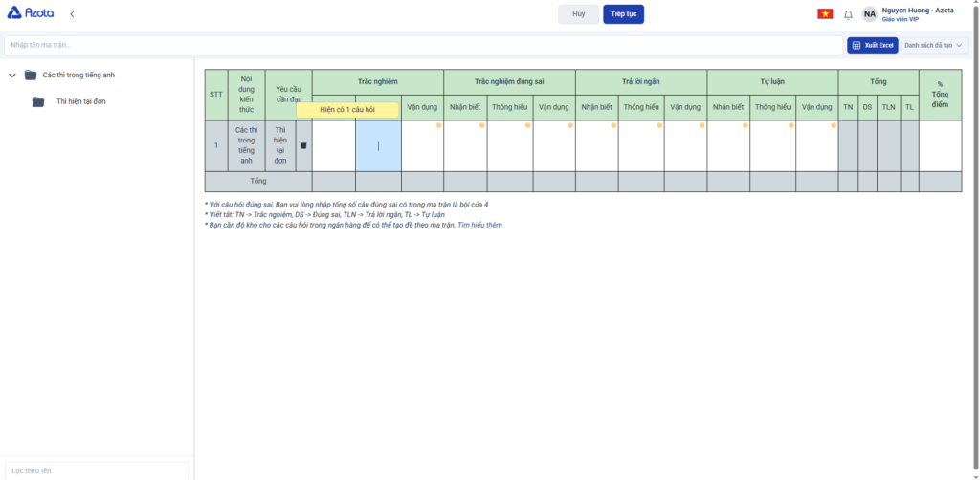Screen dimensions: 980x480
Task: Click Trả lời ngắn 'Thông hiểu' cell in row 1
Action: pos(641,145)
